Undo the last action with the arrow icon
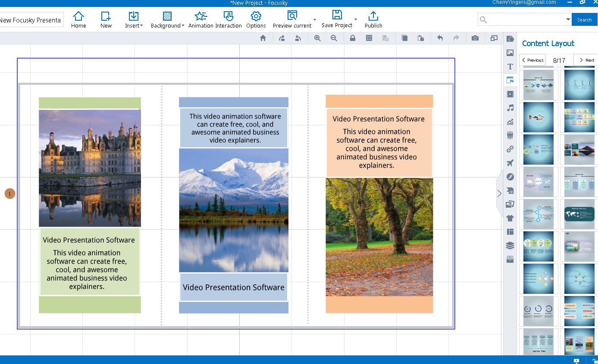 click(x=439, y=38)
